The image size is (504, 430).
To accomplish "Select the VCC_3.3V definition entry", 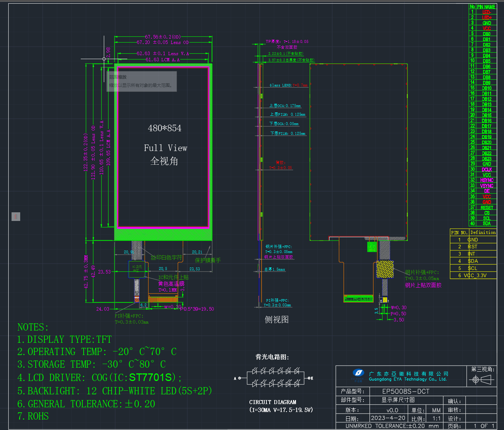I will tap(475, 275).
